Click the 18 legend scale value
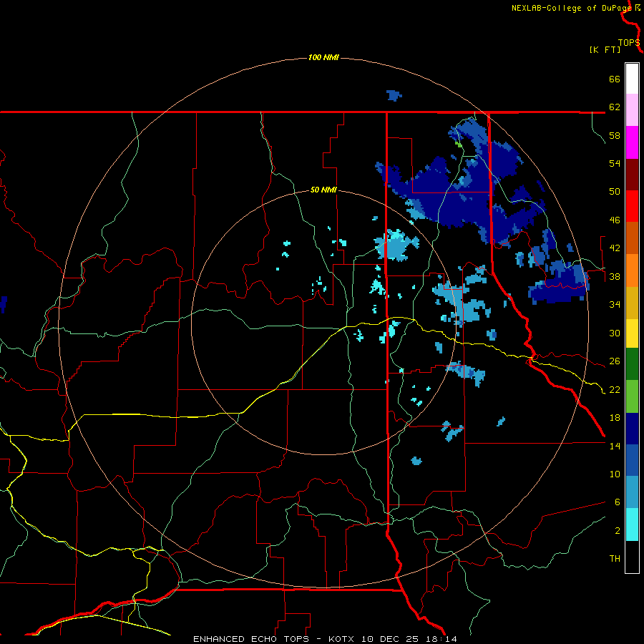Screen dimensions: 644x644 (x=615, y=418)
